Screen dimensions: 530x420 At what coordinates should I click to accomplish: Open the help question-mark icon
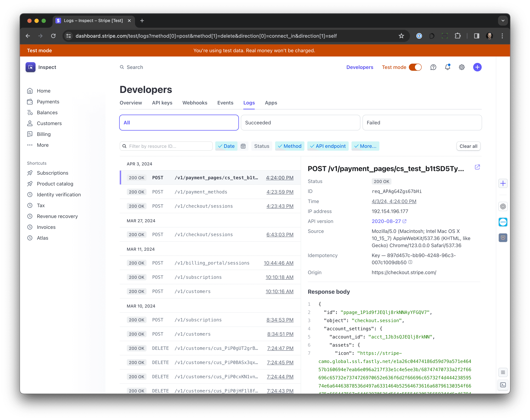click(x=433, y=67)
